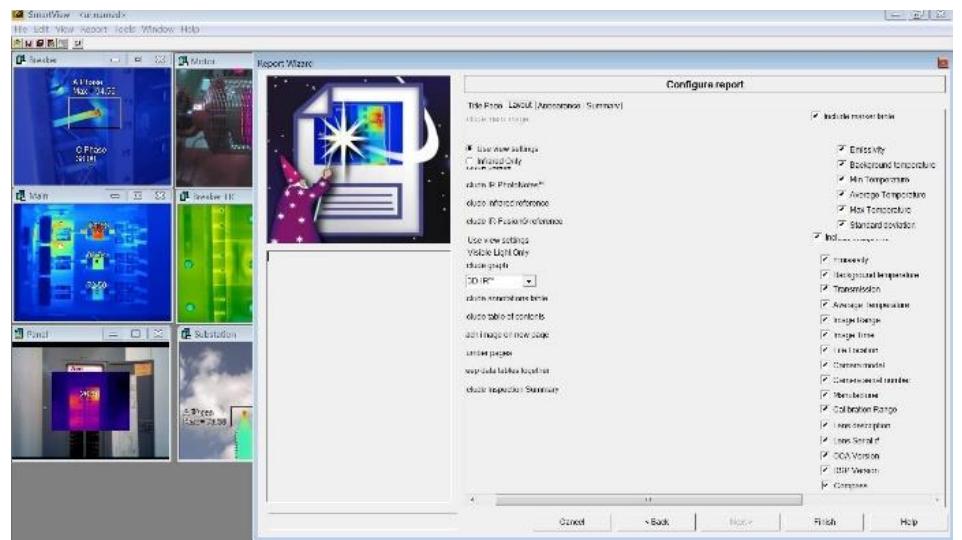The width and height of the screenshot is (962, 540).
Task: Uncheck the Transmission checkbox
Action: click(x=825, y=288)
